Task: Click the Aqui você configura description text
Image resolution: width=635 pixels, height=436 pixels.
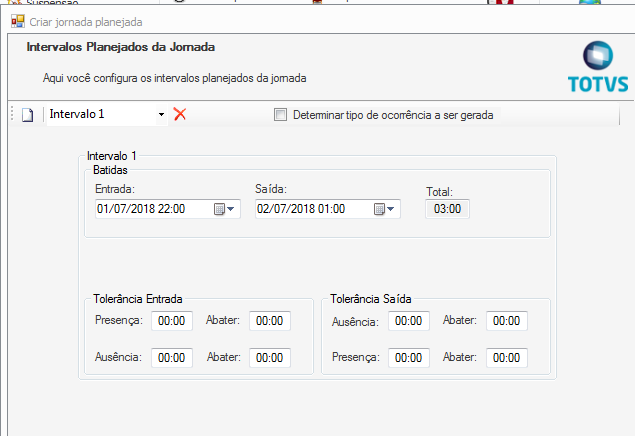Action: pos(175,78)
